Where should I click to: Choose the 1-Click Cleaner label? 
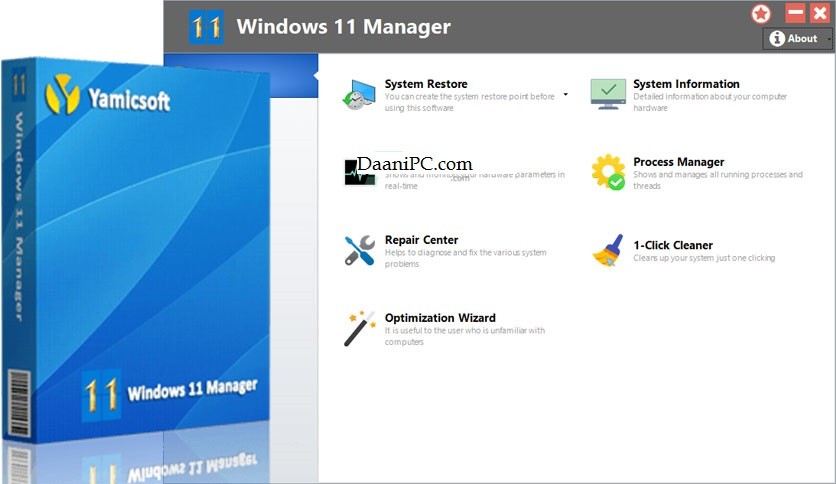673,245
